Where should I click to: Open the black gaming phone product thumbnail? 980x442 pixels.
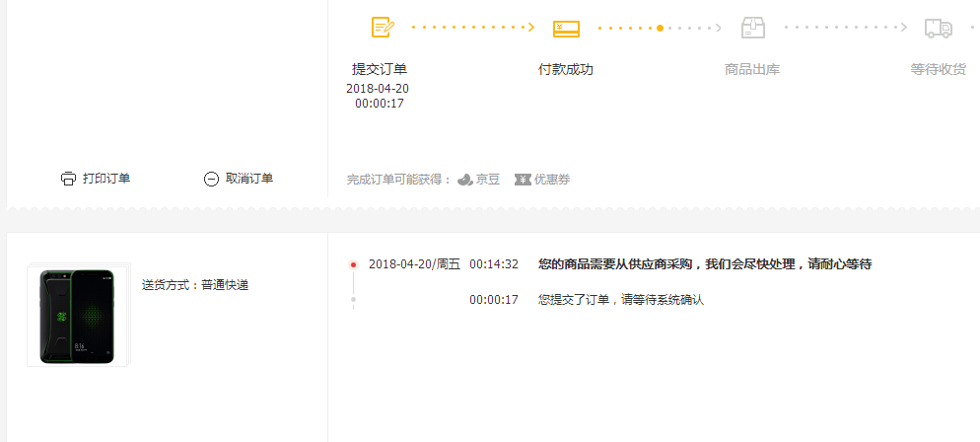tap(78, 317)
